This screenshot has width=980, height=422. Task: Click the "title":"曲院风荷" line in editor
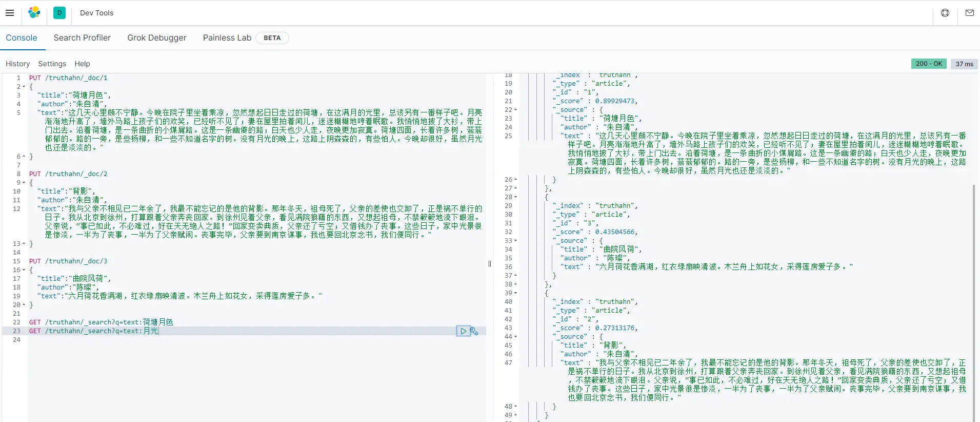point(74,279)
